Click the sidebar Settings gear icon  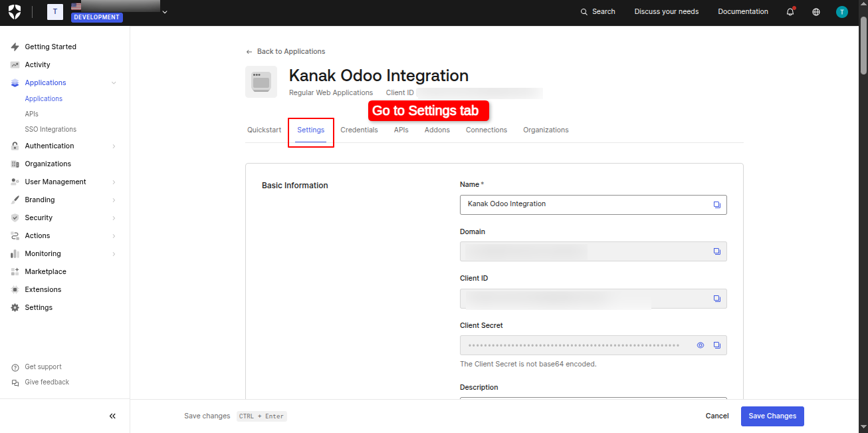[x=15, y=307]
